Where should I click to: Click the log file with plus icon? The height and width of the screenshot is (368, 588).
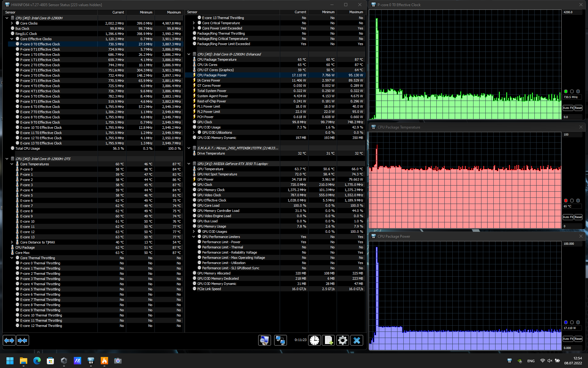click(x=329, y=340)
